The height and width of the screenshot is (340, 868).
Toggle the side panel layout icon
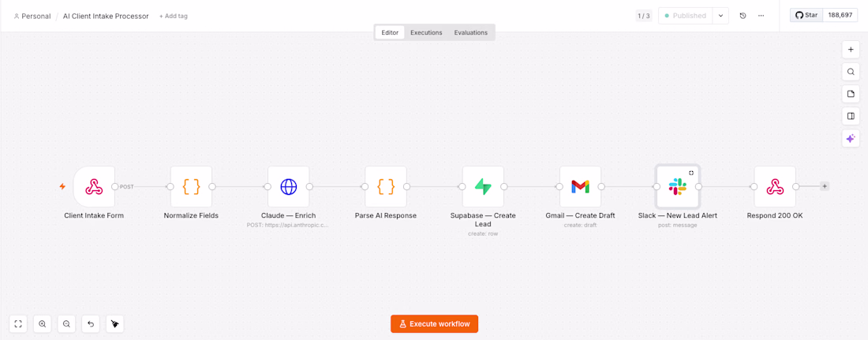(x=851, y=116)
